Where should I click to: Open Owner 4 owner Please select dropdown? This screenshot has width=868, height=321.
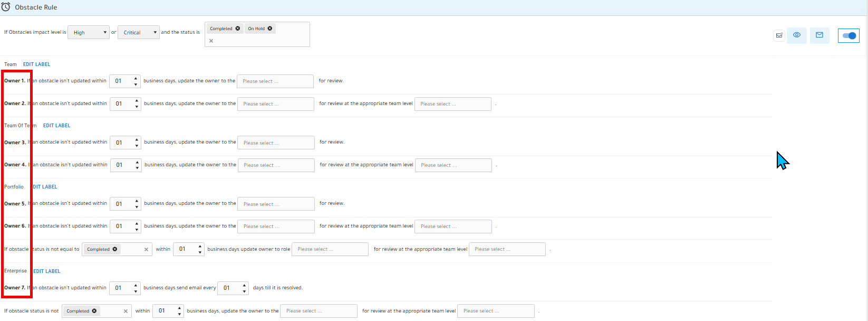pyautogui.click(x=276, y=165)
